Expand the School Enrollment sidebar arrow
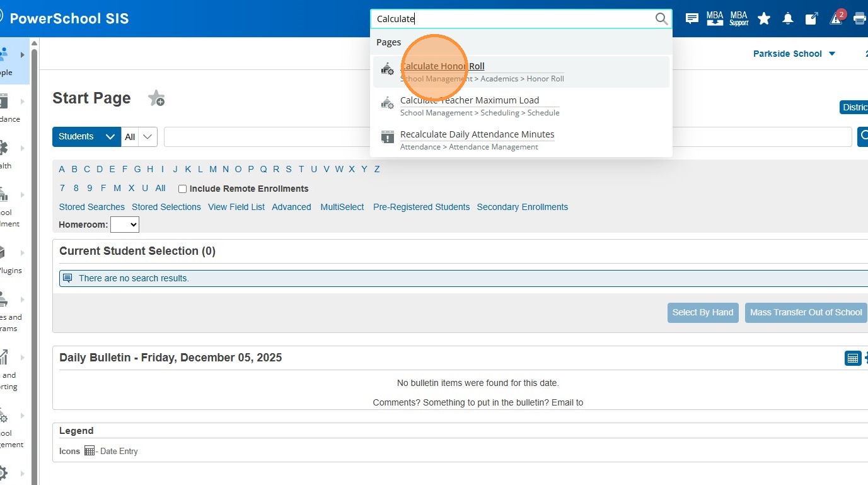This screenshot has width=868, height=485. click(23, 195)
